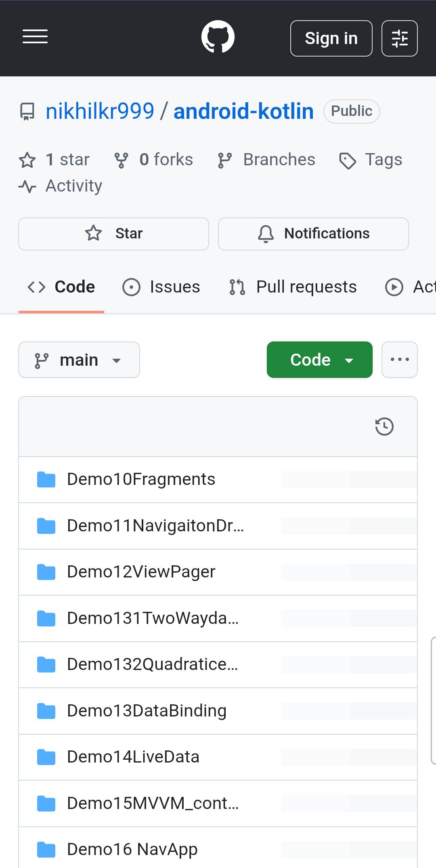Star this repository
The width and height of the screenshot is (436, 868).
pos(113,234)
